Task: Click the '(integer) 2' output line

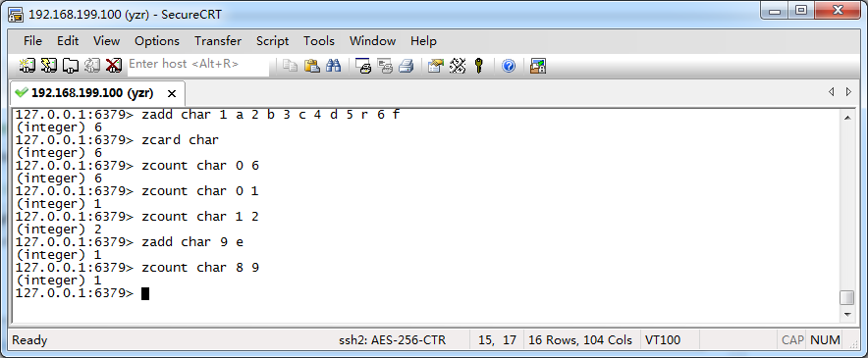Action: (x=59, y=230)
